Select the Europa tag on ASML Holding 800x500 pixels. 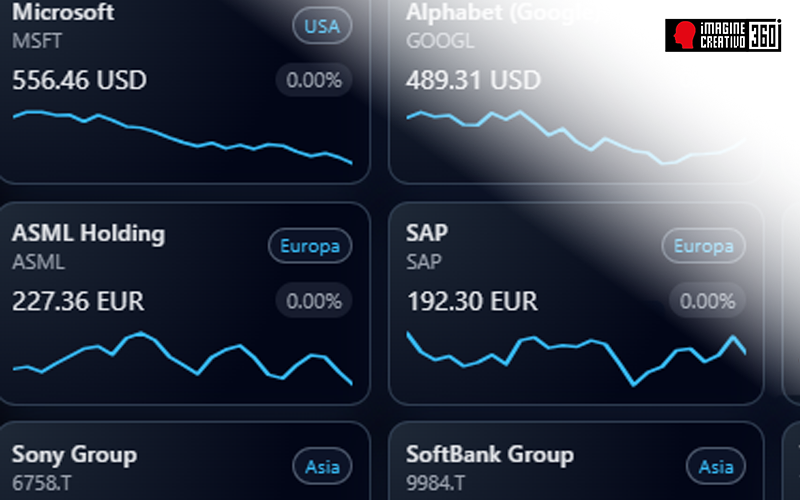(x=310, y=246)
